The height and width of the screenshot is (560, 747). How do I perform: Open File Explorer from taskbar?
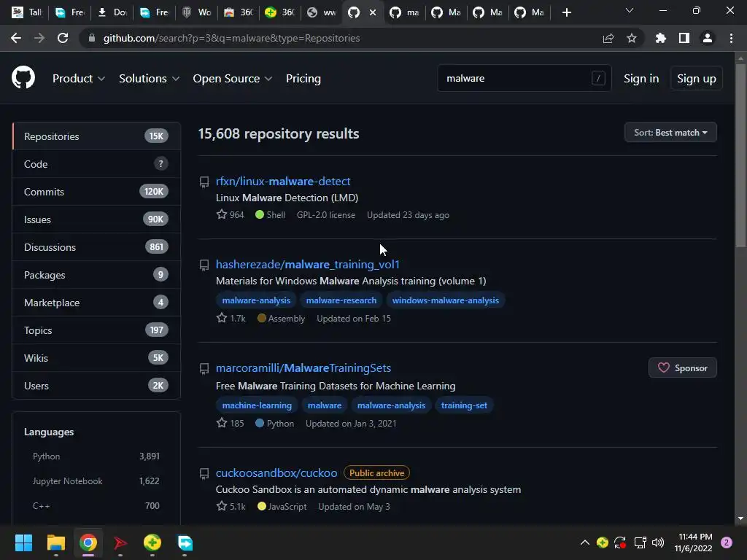[x=55, y=542]
